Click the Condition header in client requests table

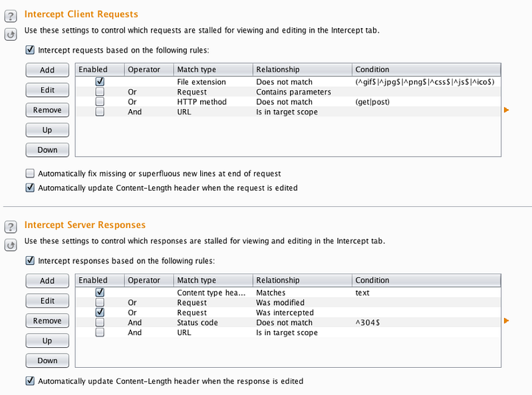(426, 70)
